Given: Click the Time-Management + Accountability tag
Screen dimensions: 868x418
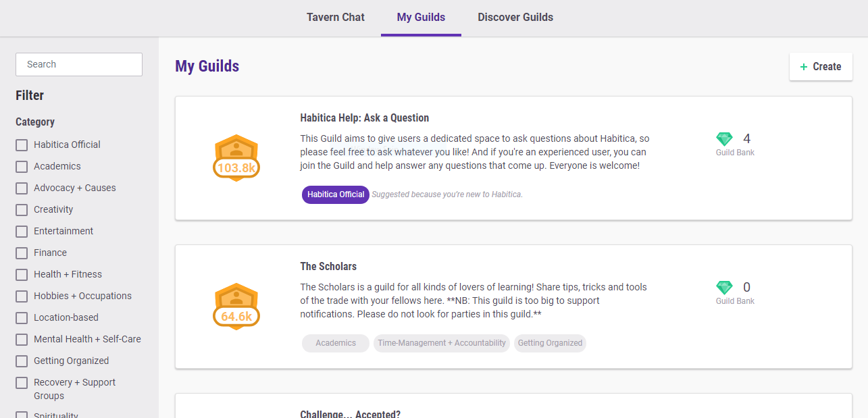Looking at the screenshot, I should pos(442,343).
